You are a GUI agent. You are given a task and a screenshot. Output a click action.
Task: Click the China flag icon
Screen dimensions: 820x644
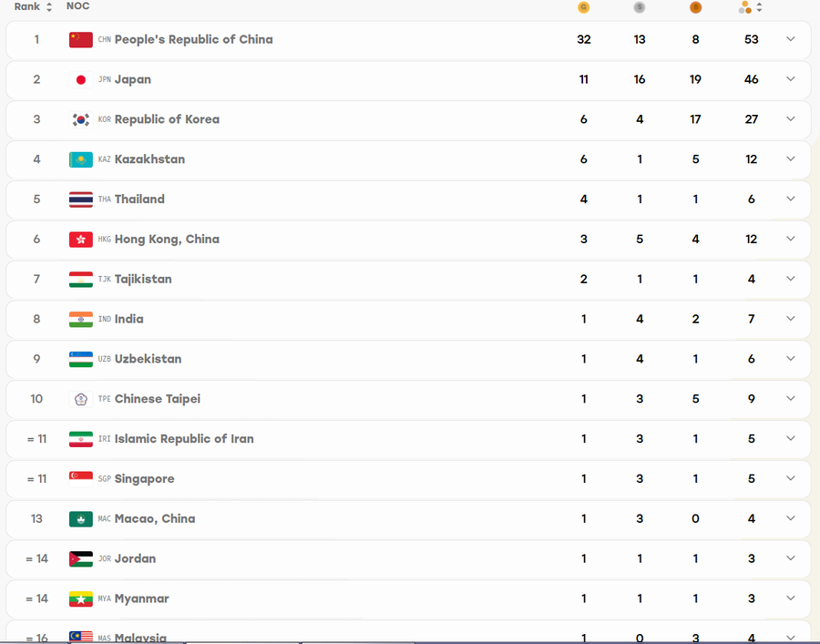80,40
